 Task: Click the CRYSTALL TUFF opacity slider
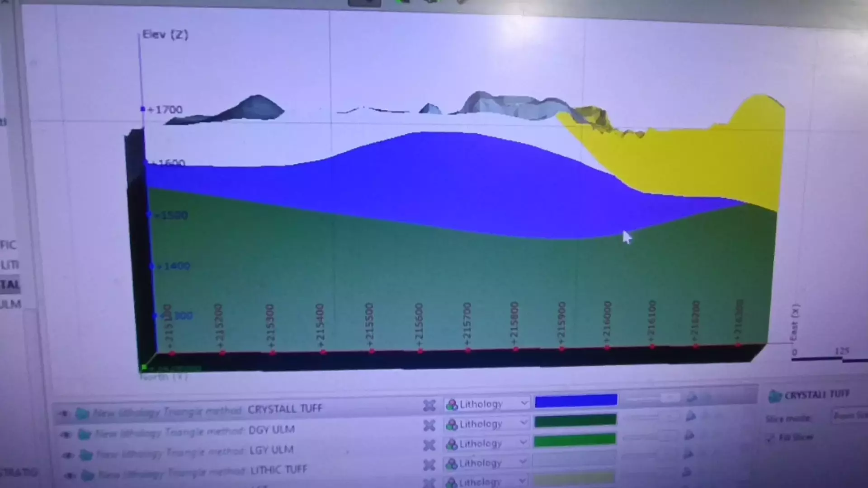pyautogui.click(x=654, y=398)
